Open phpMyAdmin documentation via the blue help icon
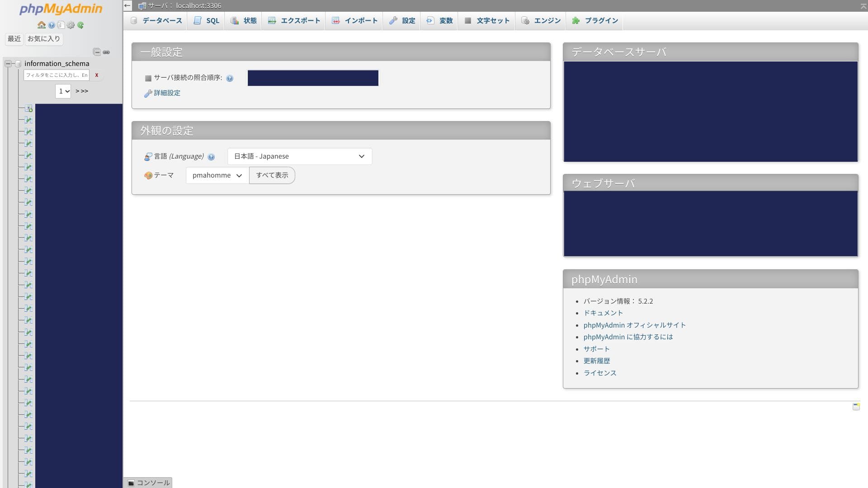Viewport: 868px width, 488px height. tap(52, 25)
